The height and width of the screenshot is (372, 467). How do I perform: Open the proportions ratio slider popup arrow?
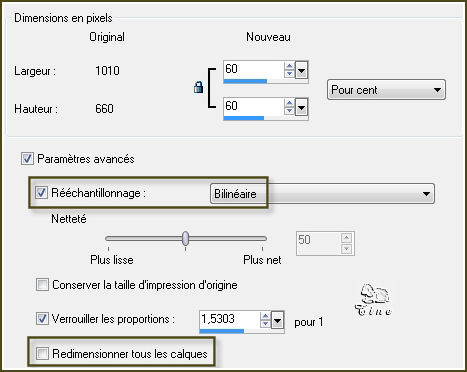pyautogui.click(x=277, y=320)
